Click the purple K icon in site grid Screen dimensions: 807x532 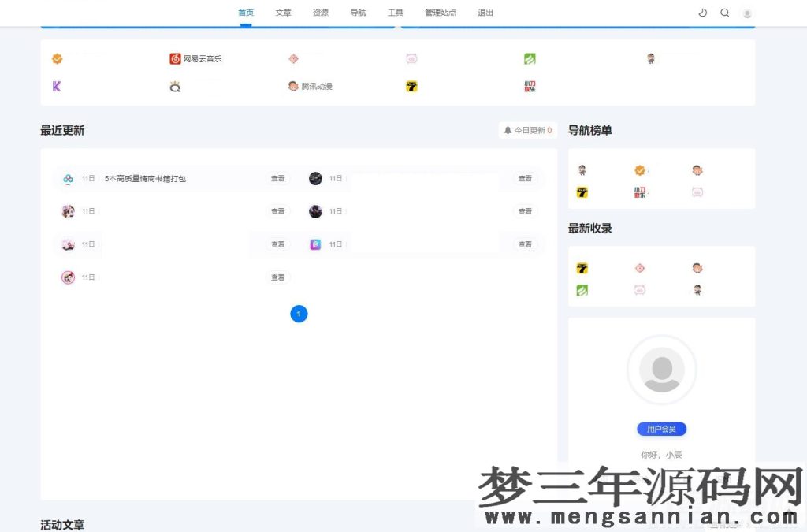tap(57, 85)
